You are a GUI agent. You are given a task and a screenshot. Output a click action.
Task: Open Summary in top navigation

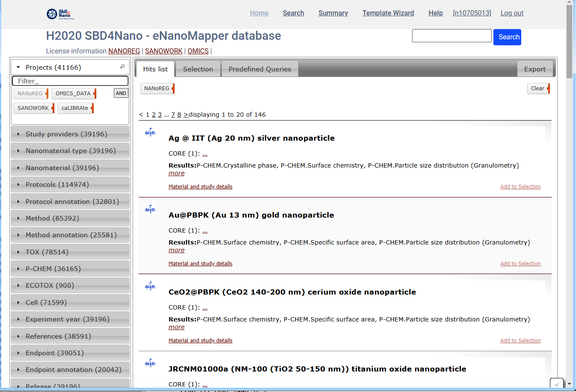pos(333,13)
